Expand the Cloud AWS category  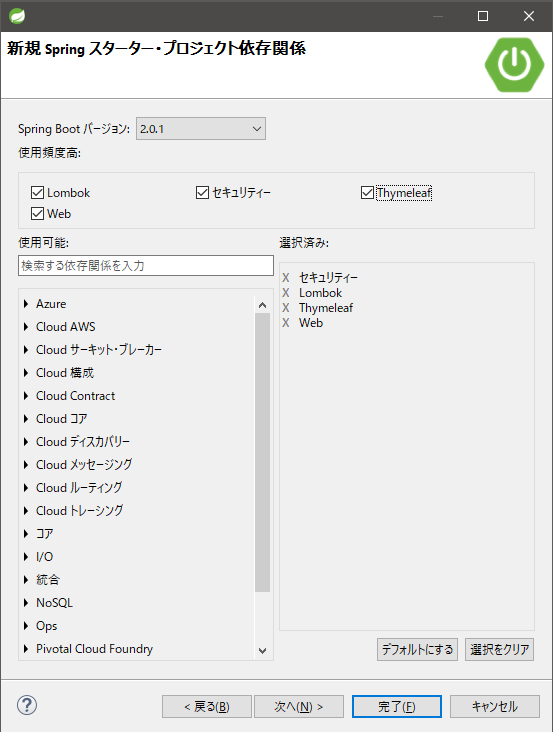point(26,327)
